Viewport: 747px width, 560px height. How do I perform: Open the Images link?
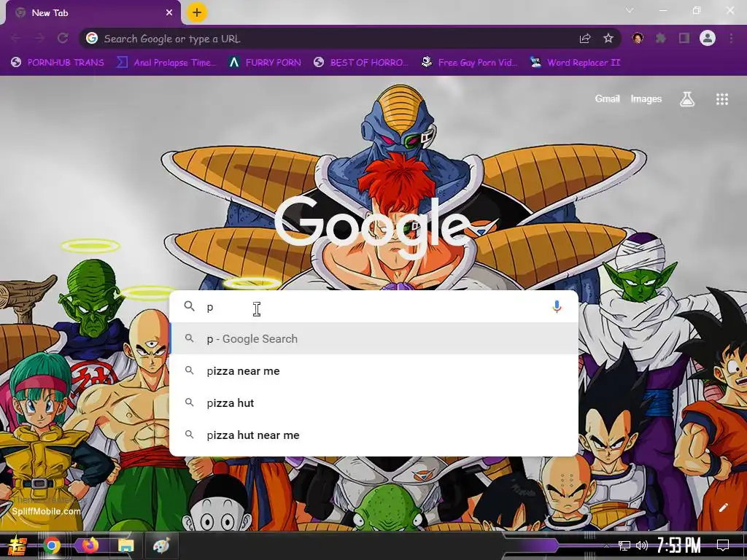pos(646,98)
